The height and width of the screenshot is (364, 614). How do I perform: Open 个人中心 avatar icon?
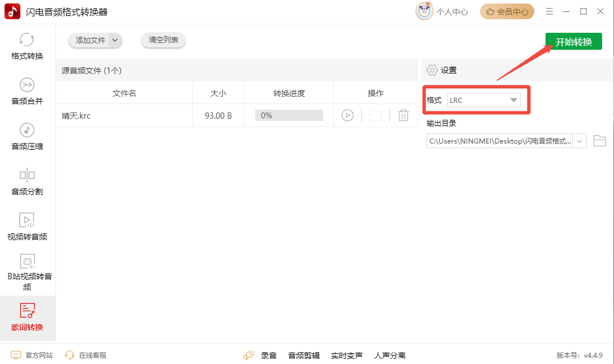[x=424, y=11]
